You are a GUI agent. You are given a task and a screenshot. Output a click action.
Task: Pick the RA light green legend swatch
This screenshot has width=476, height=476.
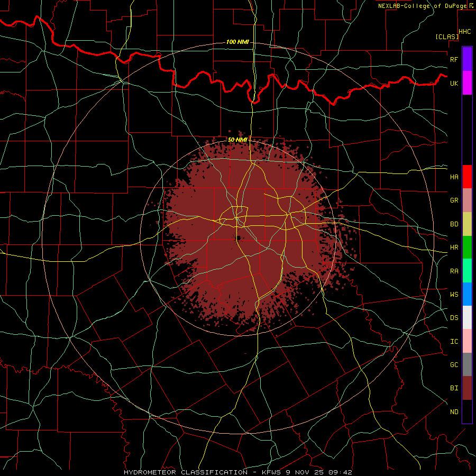[467, 271]
